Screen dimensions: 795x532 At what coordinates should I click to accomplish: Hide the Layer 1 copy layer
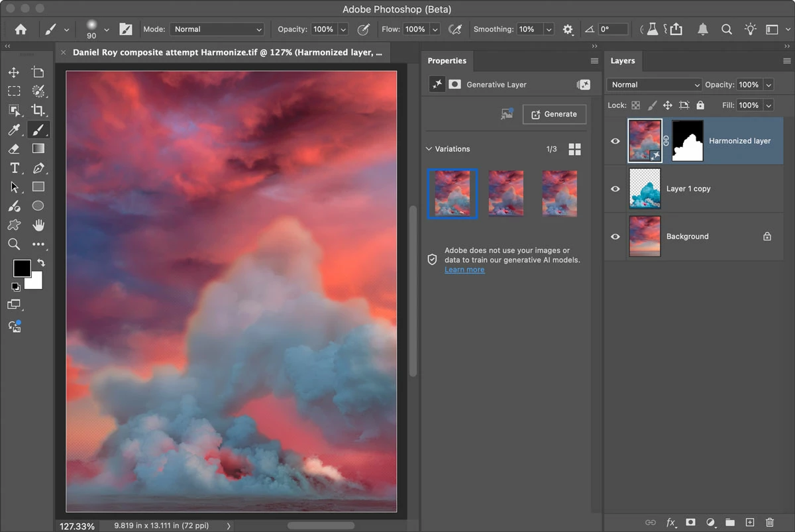coord(615,189)
